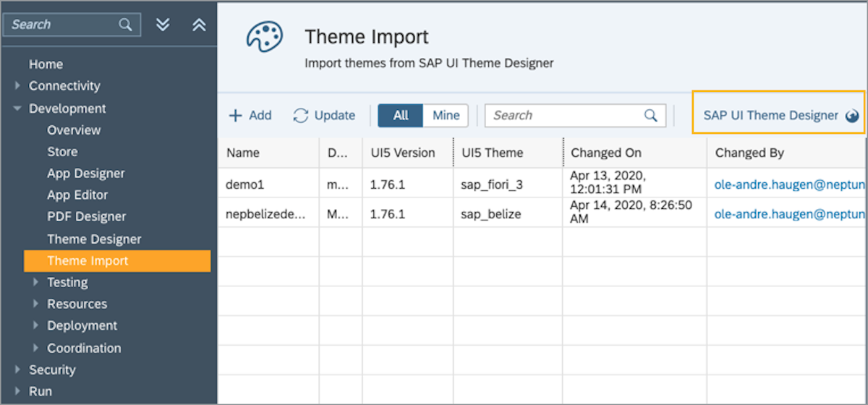
Task: Select the Mine filter toggle
Action: pos(446,116)
